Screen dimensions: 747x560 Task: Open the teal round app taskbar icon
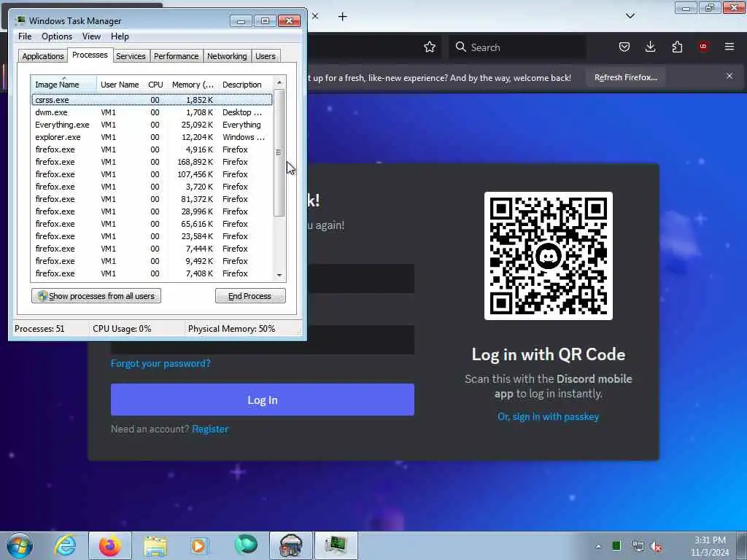click(x=246, y=545)
